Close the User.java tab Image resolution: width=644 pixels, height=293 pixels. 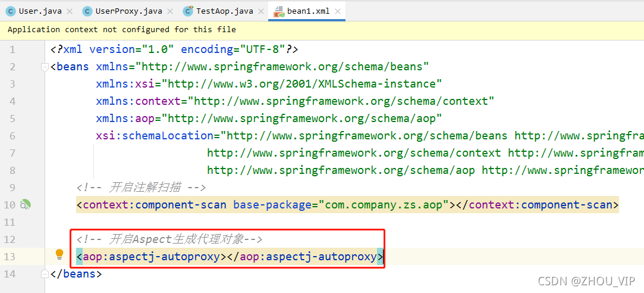70,11
